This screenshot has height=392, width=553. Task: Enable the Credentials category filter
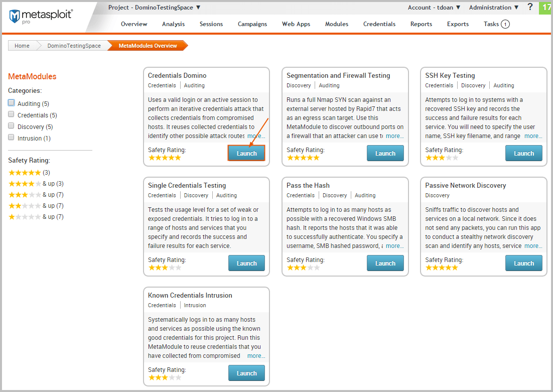point(12,115)
